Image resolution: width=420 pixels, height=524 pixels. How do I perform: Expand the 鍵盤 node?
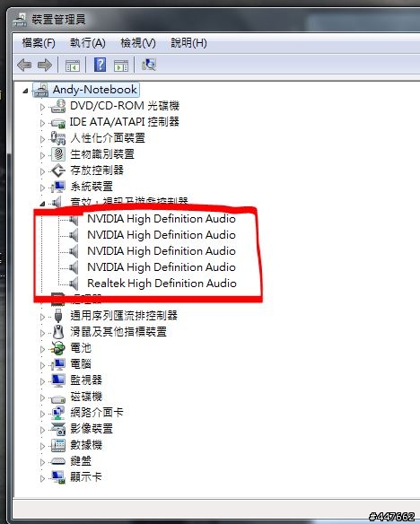pyautogui.click(x=42, y=462)
